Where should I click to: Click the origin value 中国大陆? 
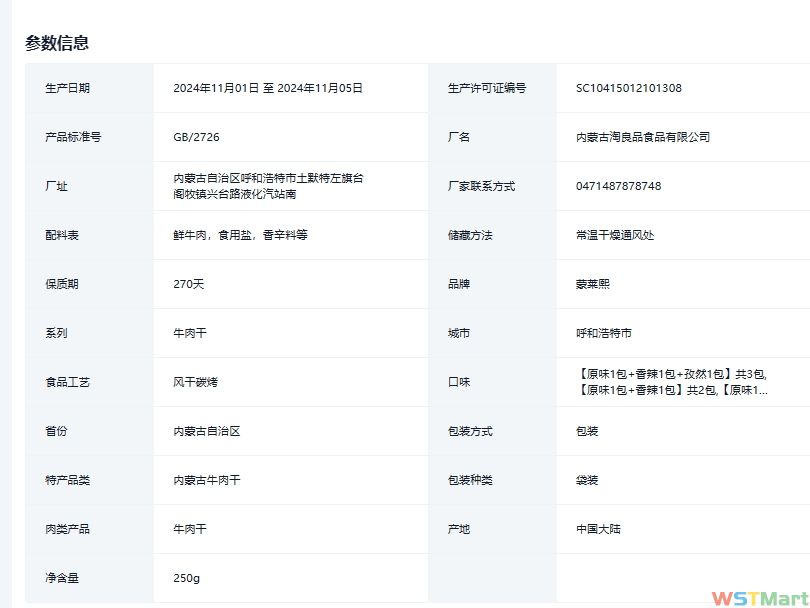(598, 529)
